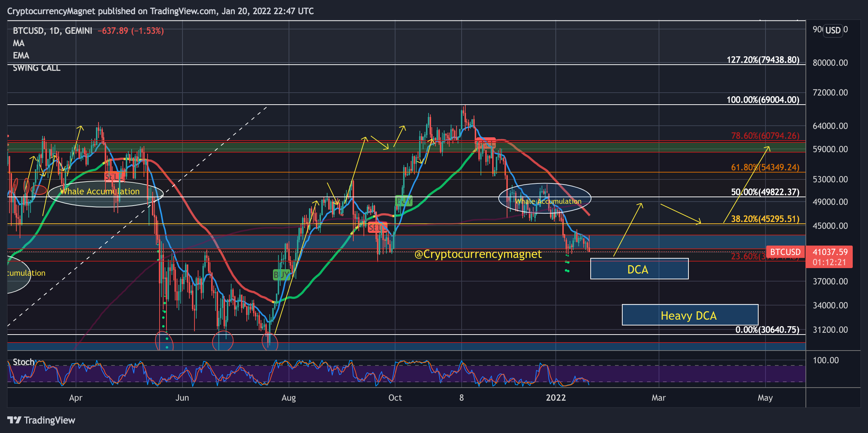Open the USD currency selector
This screenshot has height=433, width=868.
(833, 30)
